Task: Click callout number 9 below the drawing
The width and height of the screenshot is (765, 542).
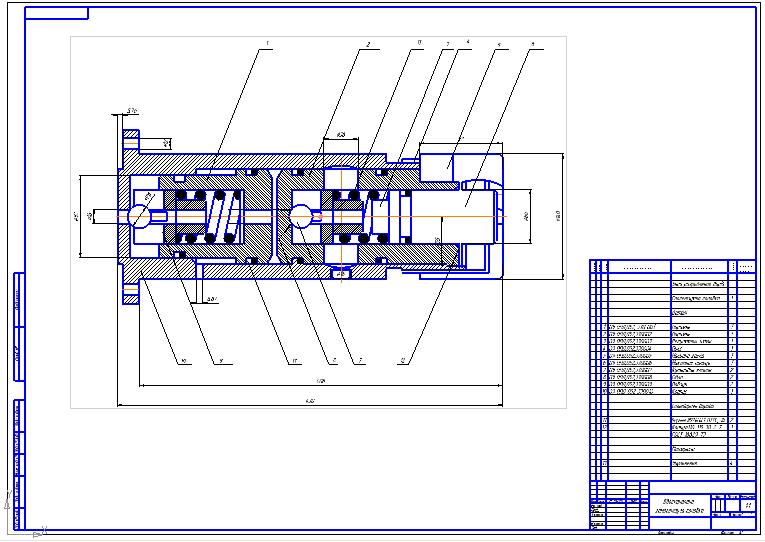Action: 221,361
